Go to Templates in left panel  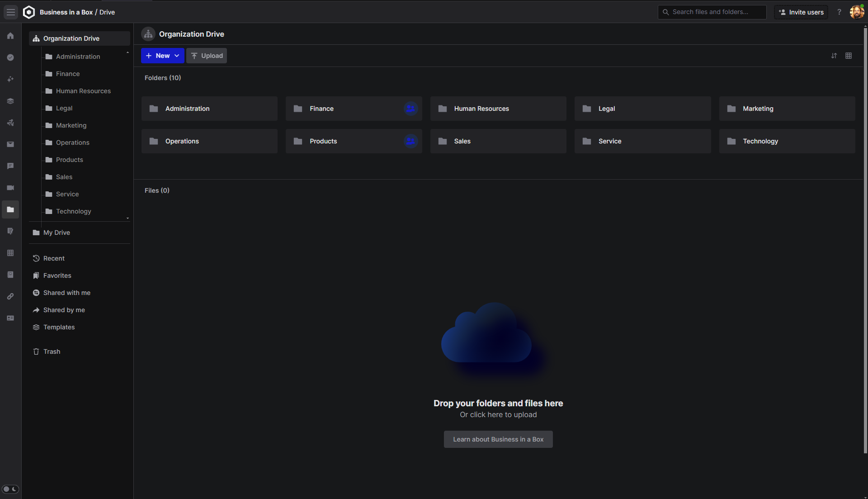[59, 327]
